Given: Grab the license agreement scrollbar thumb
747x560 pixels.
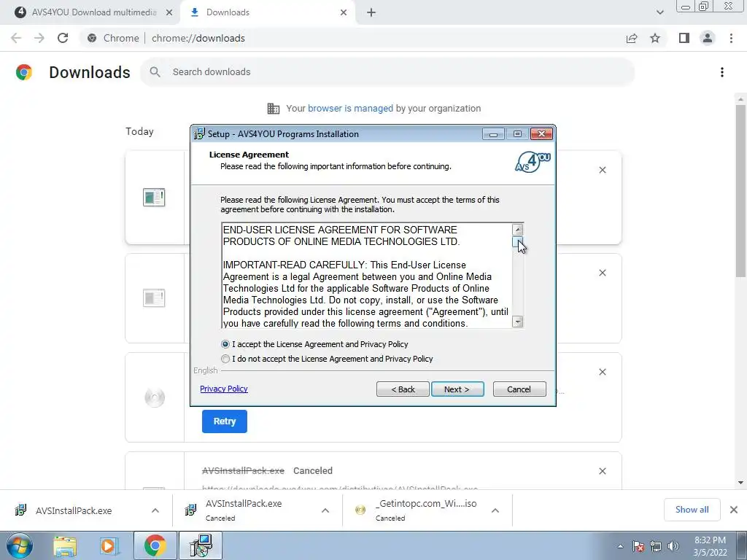Looking at the screenshot, I should (x=517, y=242).
